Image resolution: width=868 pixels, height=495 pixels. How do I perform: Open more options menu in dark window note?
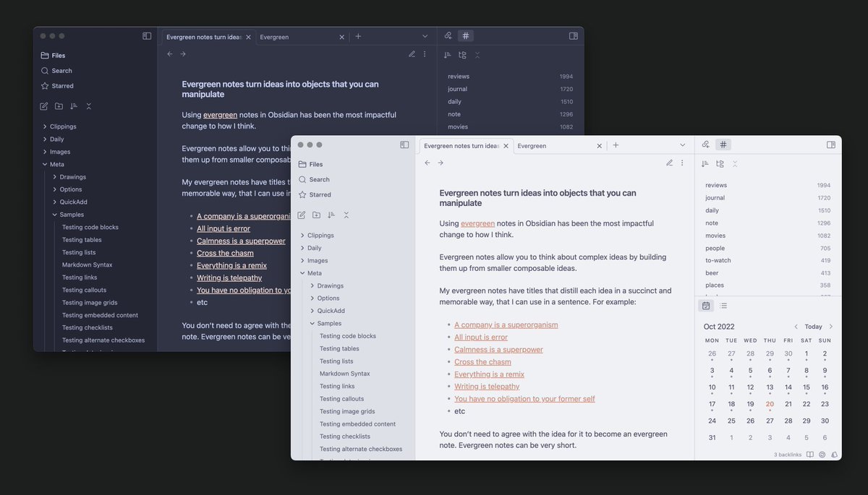(x=425, y=54)
